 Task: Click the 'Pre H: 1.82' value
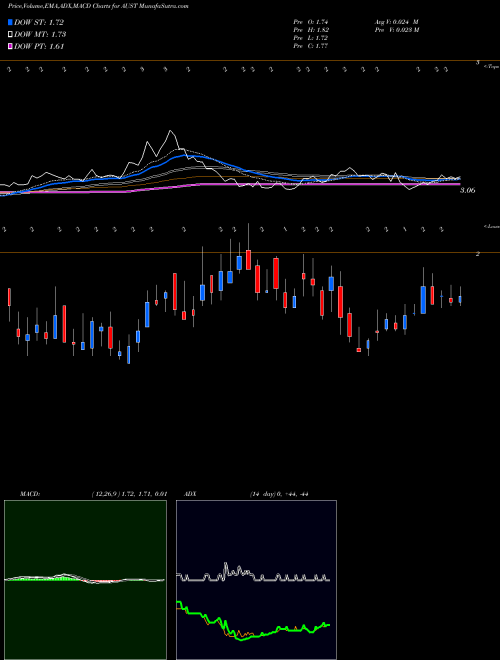coord(311,30)
